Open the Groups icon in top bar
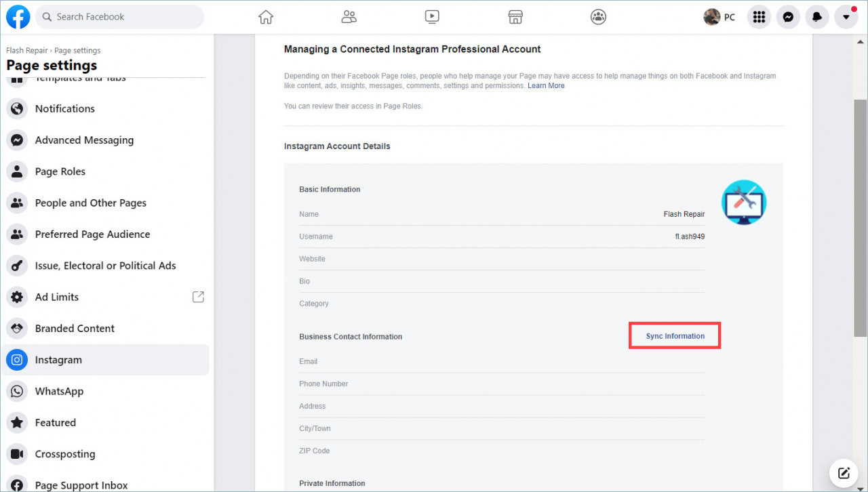The width and height of the screenshot is (868, 492). pyautogui.click(x=598, y=17)
